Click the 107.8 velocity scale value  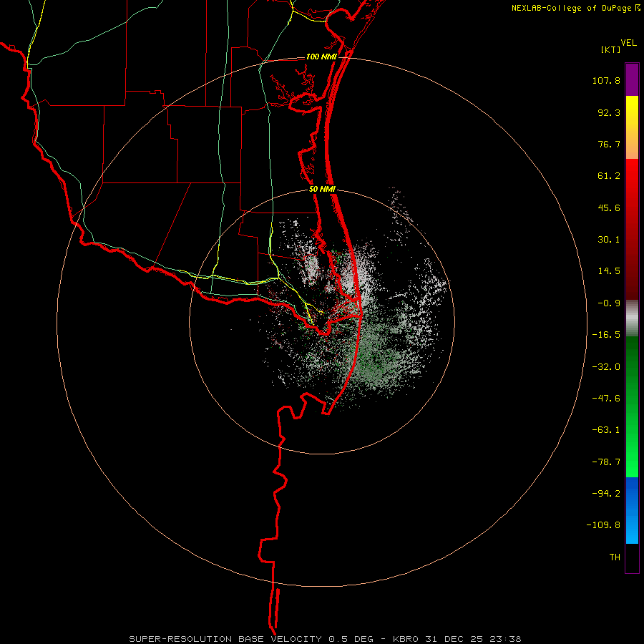pyautogui.click(x=606, y=80)
